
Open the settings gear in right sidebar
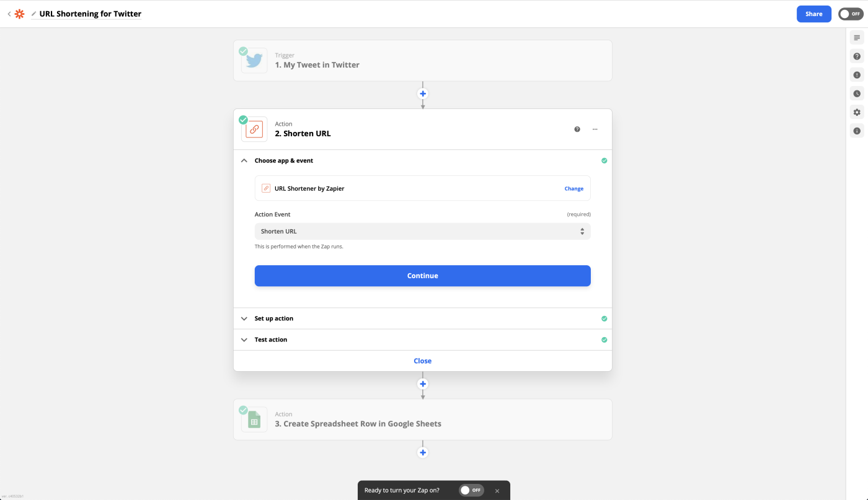857,112
